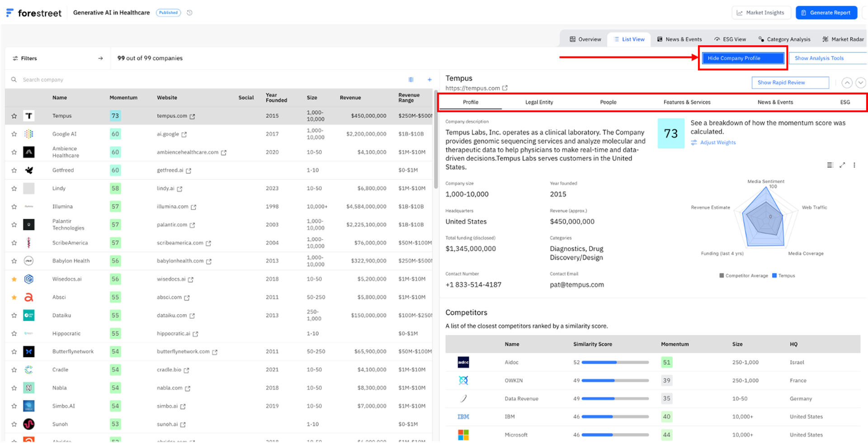Viewport: 868px width, 443px height.
Task: Click Aidoc similarity score bar
Action: [x=615, y=363]
